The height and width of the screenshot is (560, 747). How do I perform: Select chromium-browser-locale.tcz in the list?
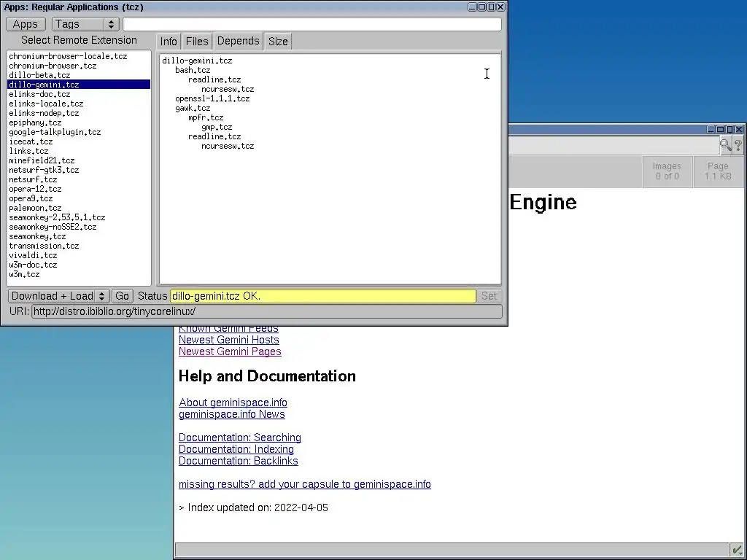point(79,56)
